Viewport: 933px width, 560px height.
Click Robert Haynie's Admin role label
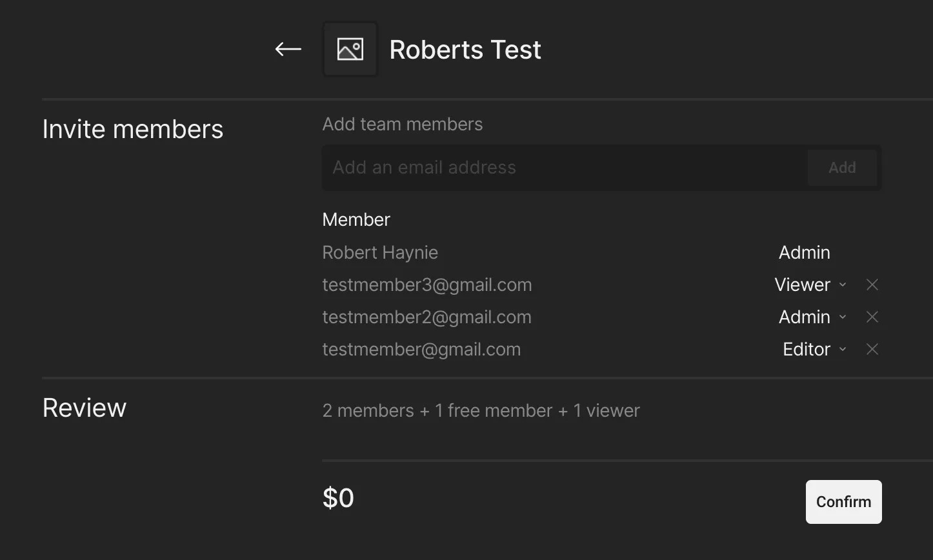point(804,252)
